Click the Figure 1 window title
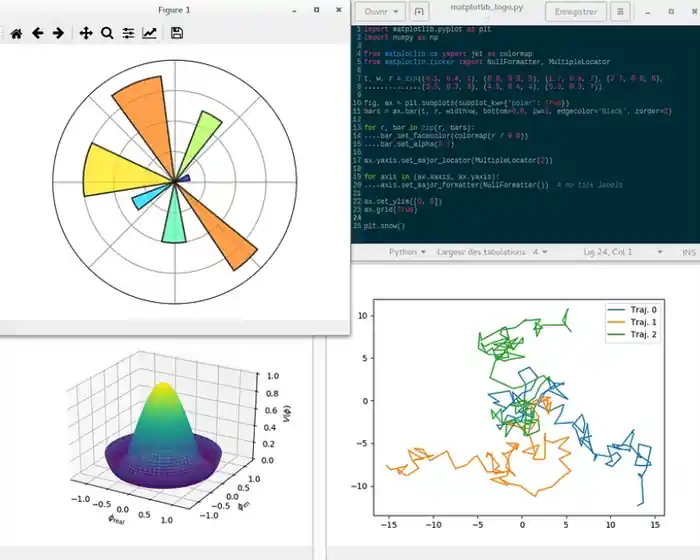 [174, 10]
